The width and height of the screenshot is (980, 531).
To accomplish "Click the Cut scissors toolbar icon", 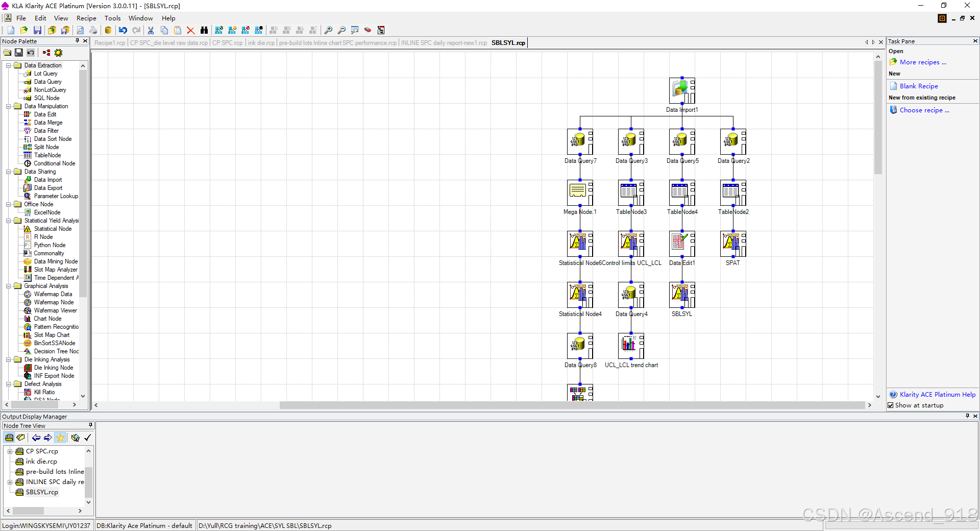I will (x=151, y=30).
